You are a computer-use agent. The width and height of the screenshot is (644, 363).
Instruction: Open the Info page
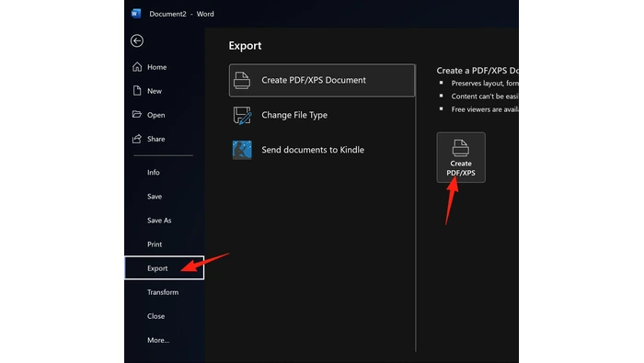[x=154, y=173]
